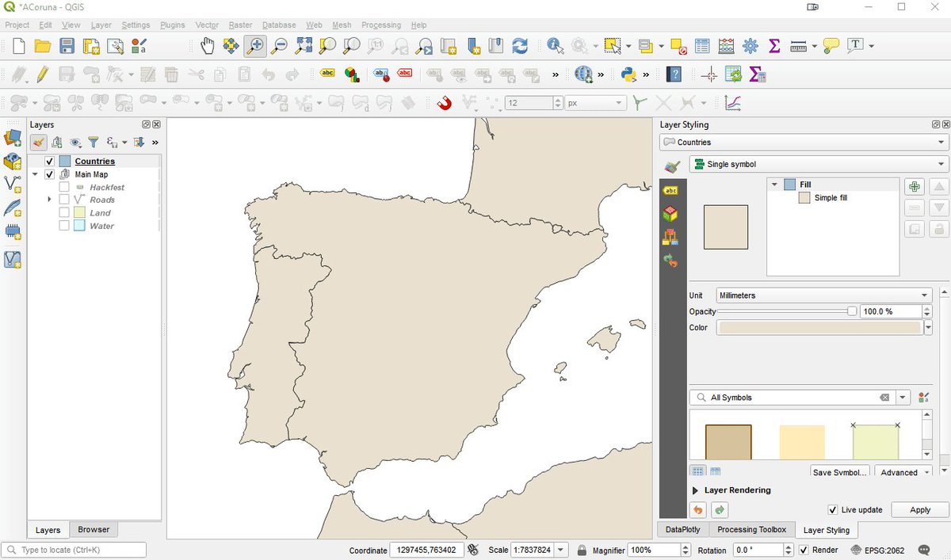Click the Type to locate search field

coord(74,550)
